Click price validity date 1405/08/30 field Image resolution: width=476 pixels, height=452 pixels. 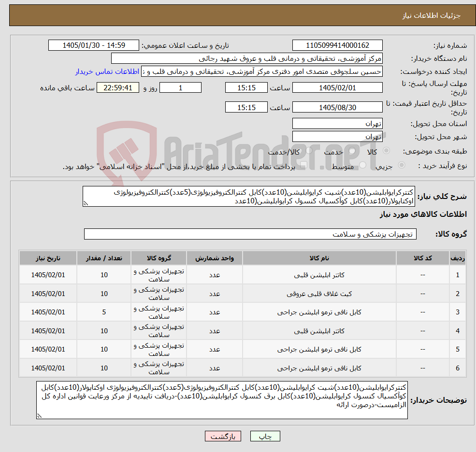[x=337, y=107]
